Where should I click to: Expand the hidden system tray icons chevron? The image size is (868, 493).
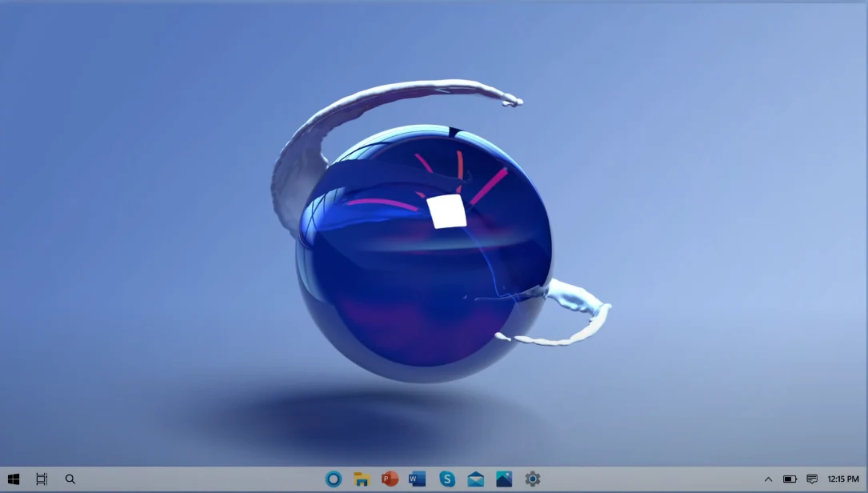pyautogui.click(x=768, y=479)
